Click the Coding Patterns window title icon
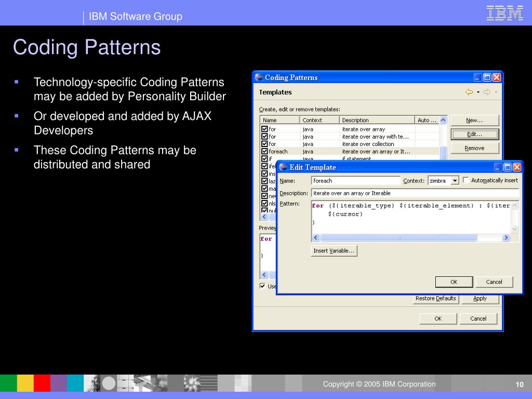 [259, 77]
